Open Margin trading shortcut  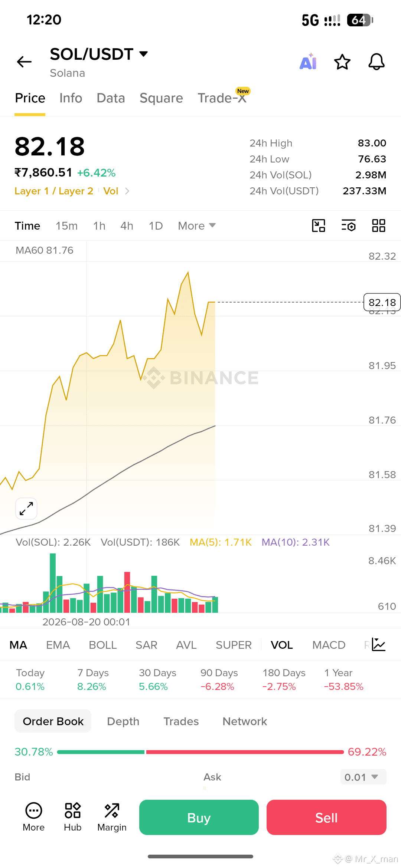tap(112, 818)
